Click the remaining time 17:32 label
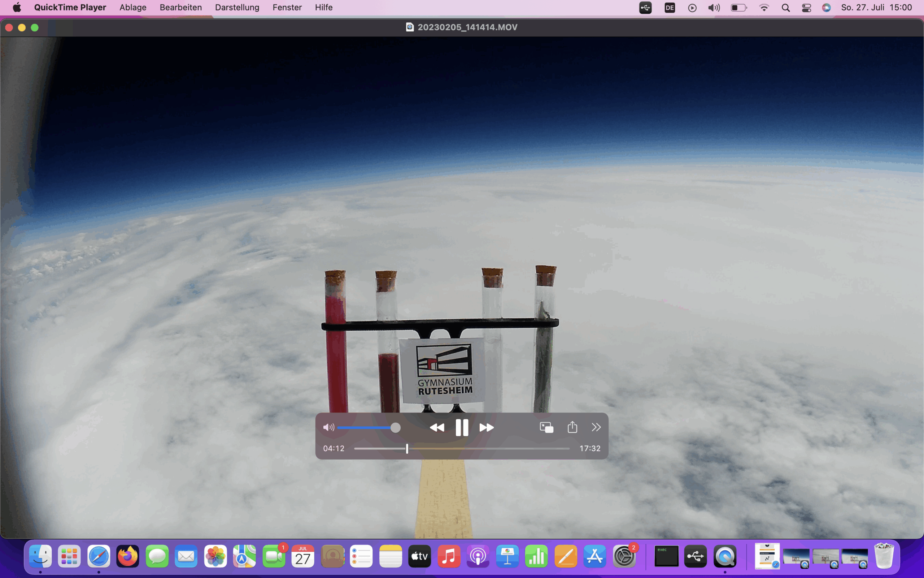 coord(589,448)
